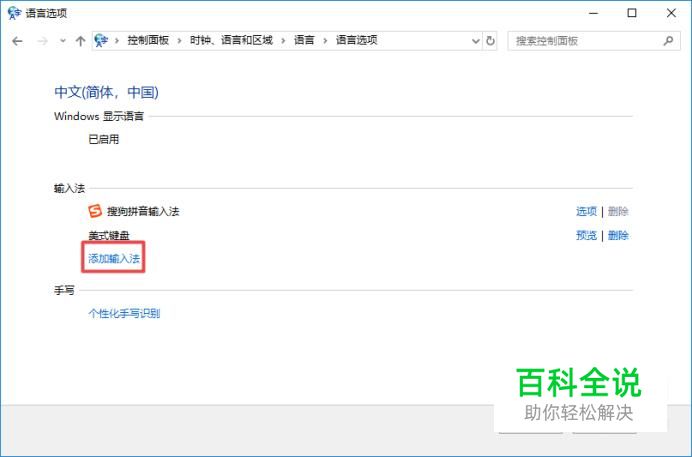Image resolution: width=692 pixels, height=457 pixels.
Task: Open 个性化手写识别 link
Action: [x=124, y=314]
